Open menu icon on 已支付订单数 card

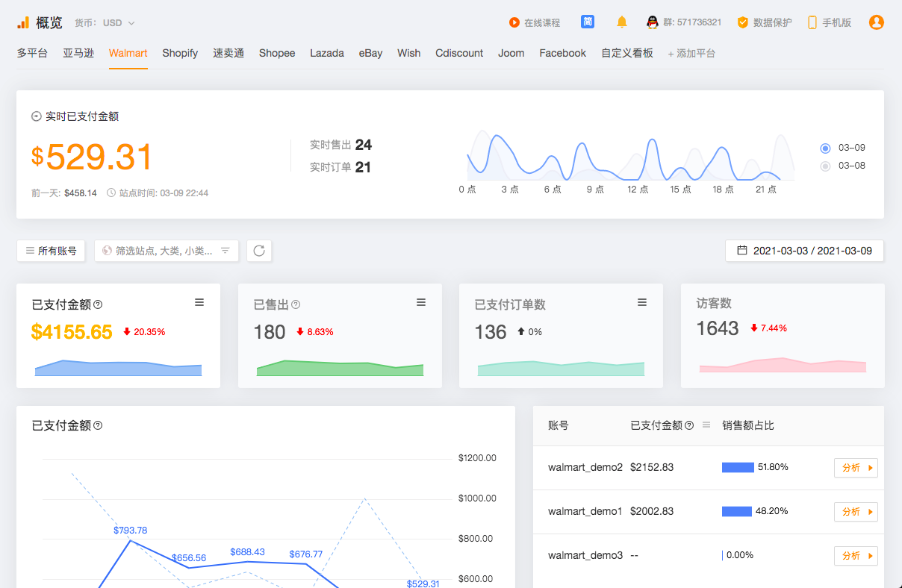point(642,302)
